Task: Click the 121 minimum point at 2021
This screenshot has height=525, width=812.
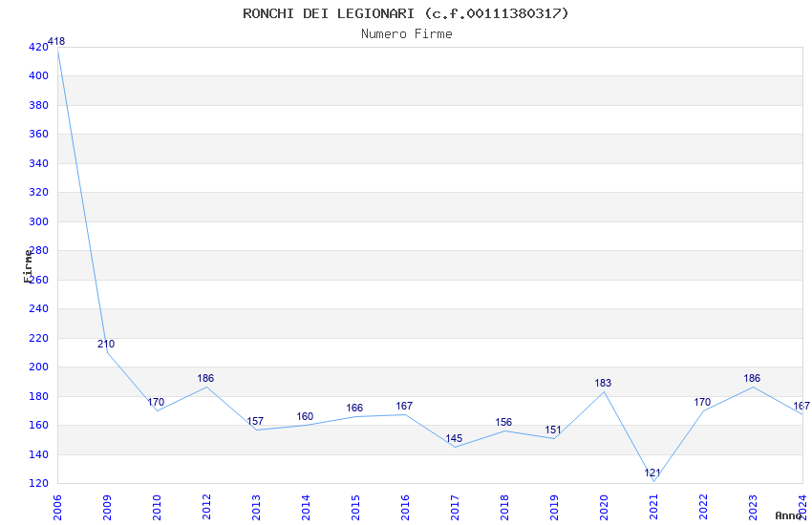Action: tap(652, 472)
